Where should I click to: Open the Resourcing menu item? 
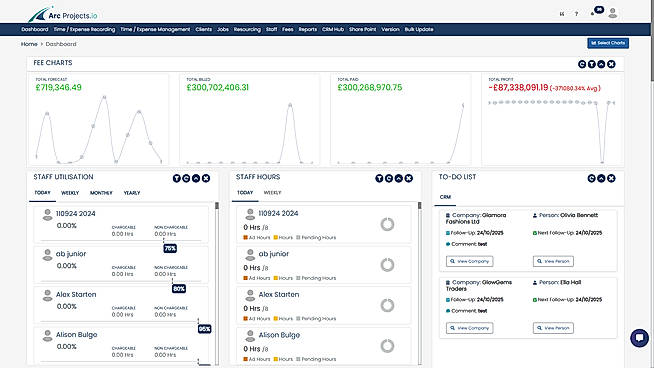point(247,29)
